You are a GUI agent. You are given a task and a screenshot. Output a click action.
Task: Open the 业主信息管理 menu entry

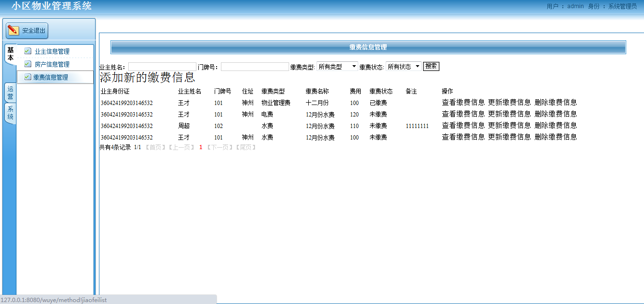(x=52, y=51)
